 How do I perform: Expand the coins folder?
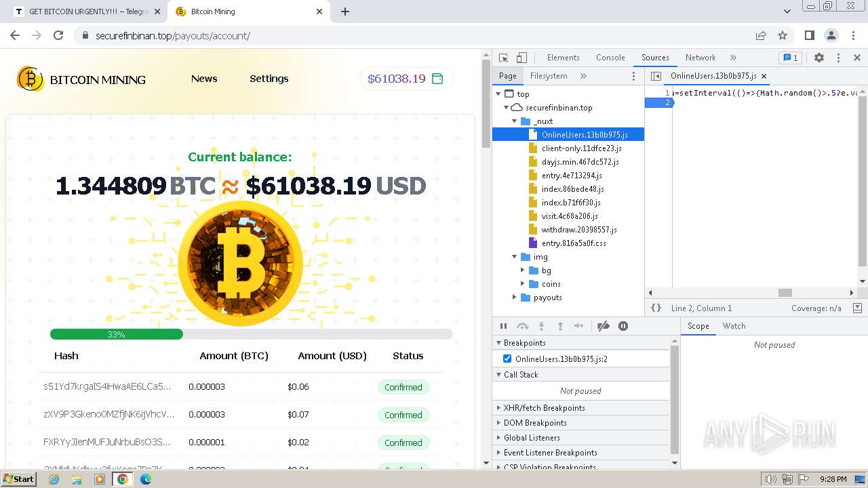522,284
